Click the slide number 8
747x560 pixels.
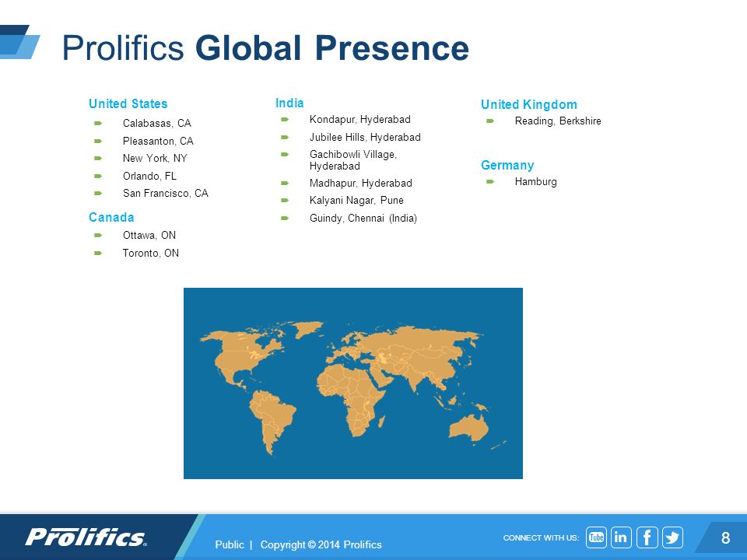tap(725, 537)
